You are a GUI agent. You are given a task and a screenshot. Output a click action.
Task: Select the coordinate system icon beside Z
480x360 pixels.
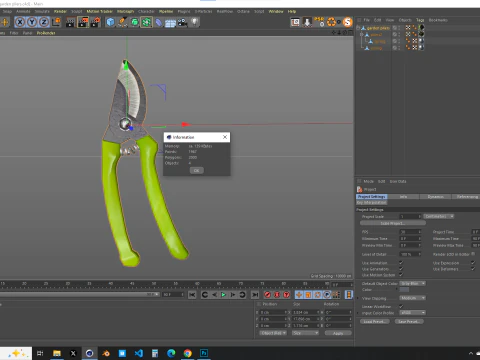pyautogui.click(x=57, y=22)
